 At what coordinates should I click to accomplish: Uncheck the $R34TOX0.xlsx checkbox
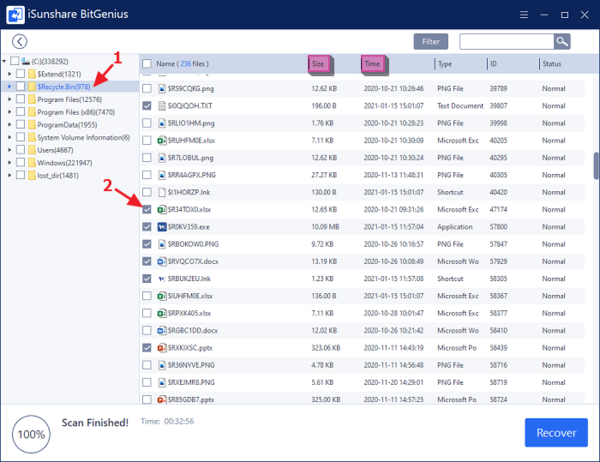[147, 209]
